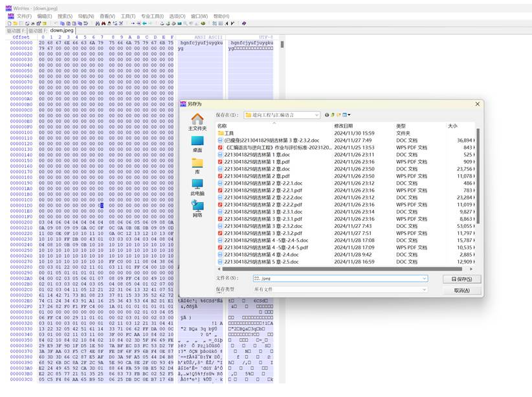
Task: Select file 2213041829胡吉林第 2 章.doc
Action: coord(254,169)
